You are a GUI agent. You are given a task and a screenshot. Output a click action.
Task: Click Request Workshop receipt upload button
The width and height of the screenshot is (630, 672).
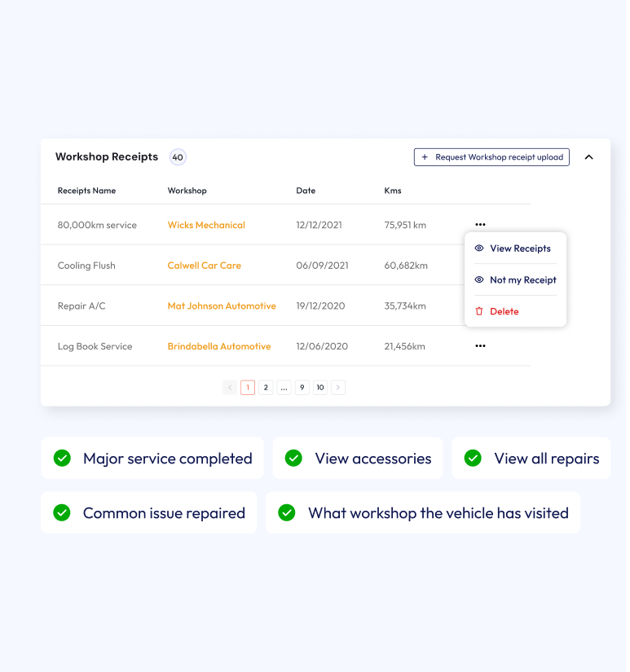(x=491, y=157)
